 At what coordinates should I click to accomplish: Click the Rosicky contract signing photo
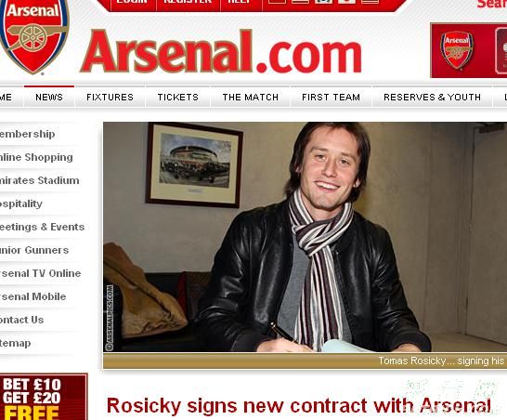coord(305,237)
